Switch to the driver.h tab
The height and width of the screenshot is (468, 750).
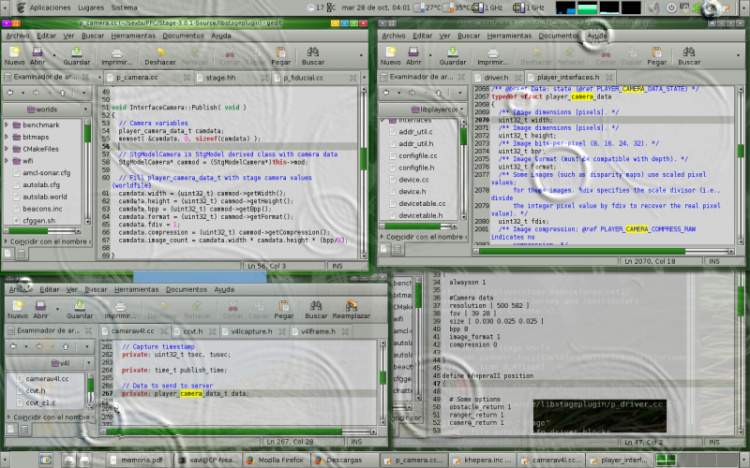click(x=496, y=76)
